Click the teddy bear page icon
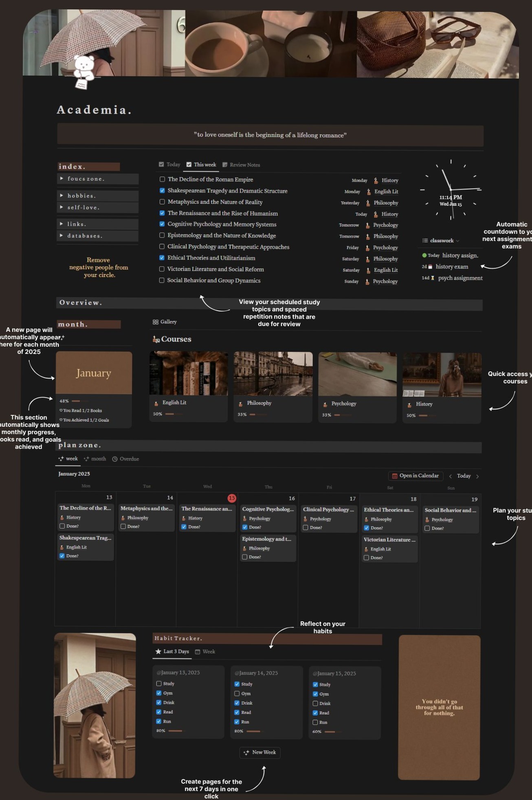The height and width of the screenshot is (800, 532). click(x=84, y=72)
